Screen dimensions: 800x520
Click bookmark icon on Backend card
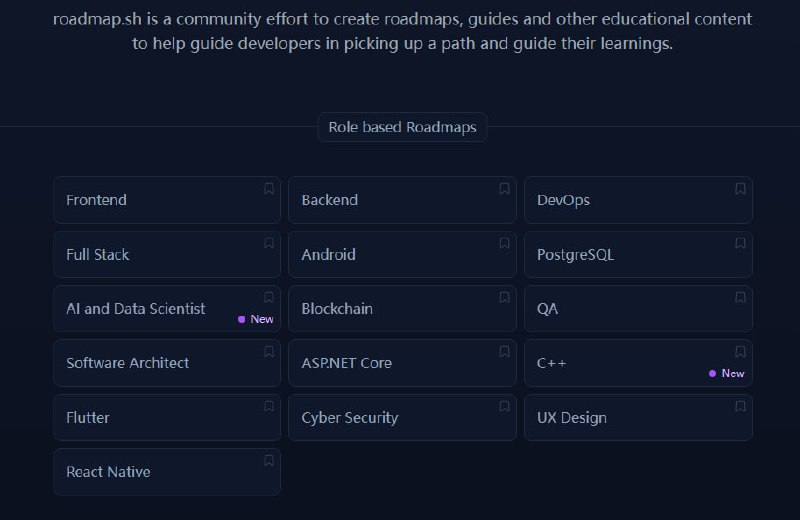pos(504,188)
